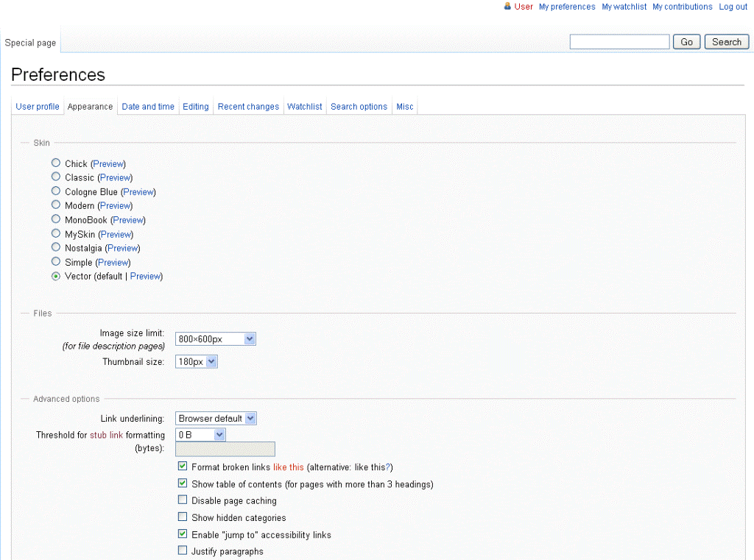Preview the Vector skin
The height and width of the screenshot is (560, 754).
coord(145,277)
